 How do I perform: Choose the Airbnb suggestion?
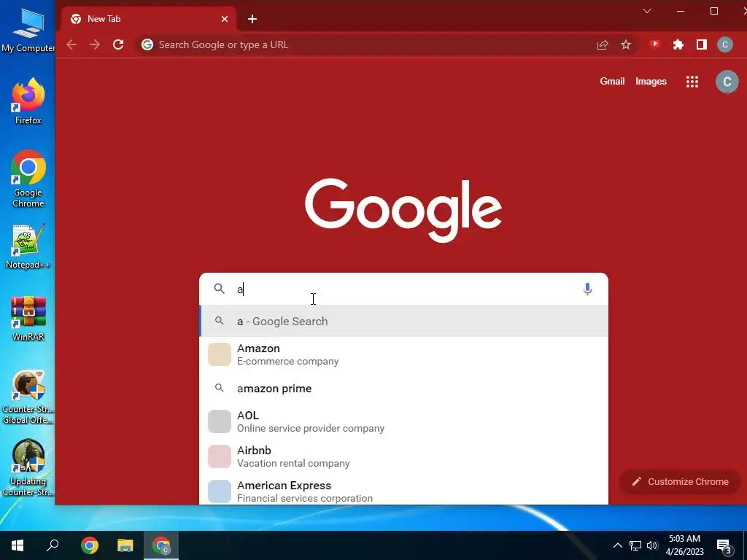tap(403, 456)
